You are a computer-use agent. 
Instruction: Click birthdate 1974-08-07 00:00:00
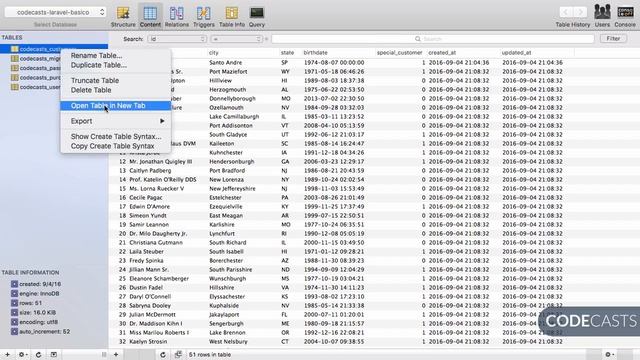tap(334, 62)
